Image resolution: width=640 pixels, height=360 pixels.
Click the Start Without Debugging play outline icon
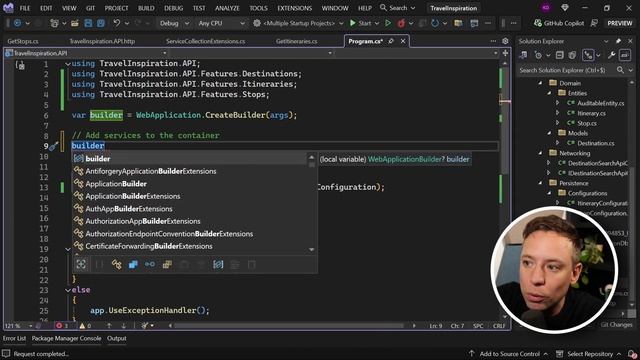pyautogui.click(x=388, y=23)
